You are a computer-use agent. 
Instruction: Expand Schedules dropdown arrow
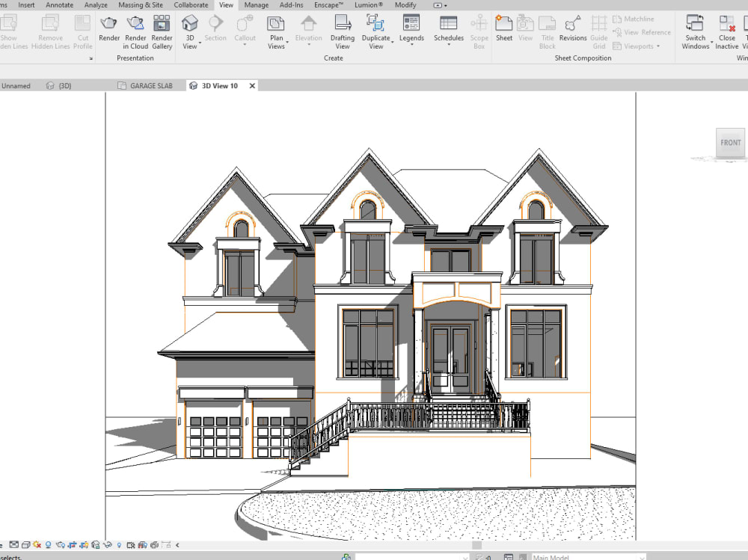(x=449, y=44)
